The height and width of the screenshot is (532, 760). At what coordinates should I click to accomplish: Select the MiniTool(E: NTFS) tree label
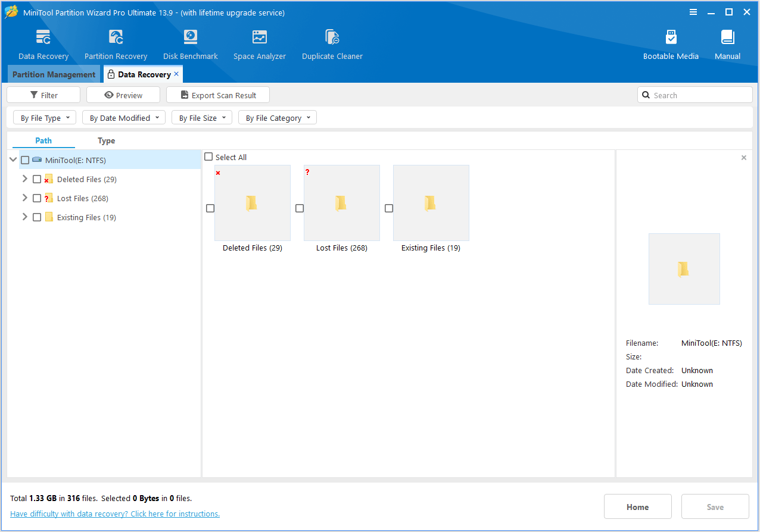coord(76,160)
